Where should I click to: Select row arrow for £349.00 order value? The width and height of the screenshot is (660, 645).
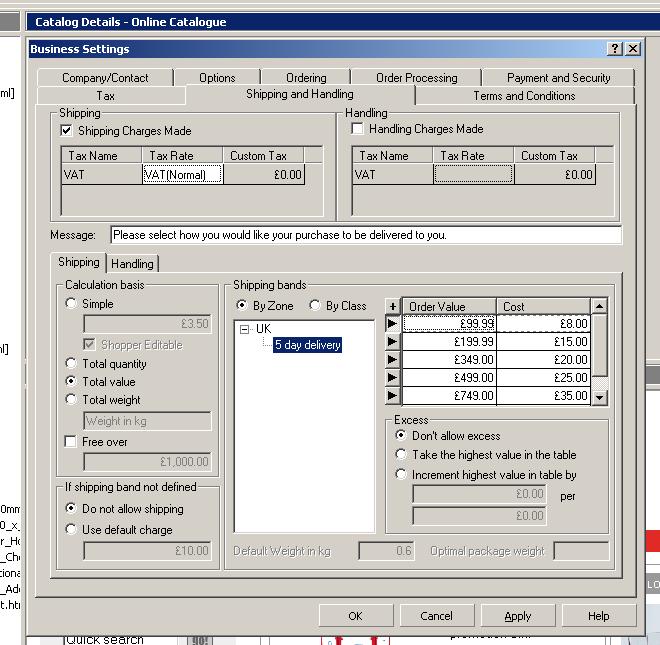392,360
